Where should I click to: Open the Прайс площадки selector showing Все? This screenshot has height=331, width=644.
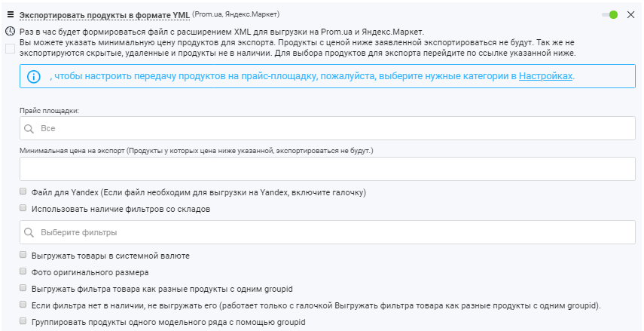click(x=328, y=128)
